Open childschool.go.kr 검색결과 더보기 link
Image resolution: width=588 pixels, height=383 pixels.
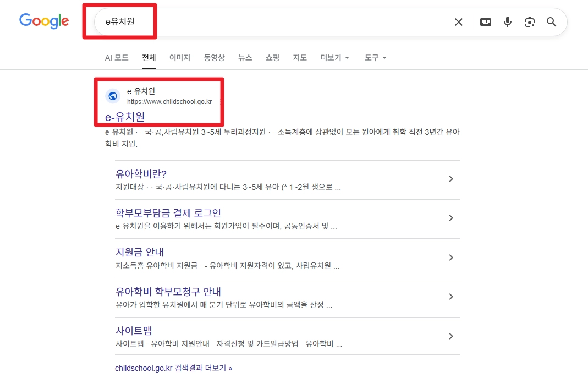click(174, 368)
